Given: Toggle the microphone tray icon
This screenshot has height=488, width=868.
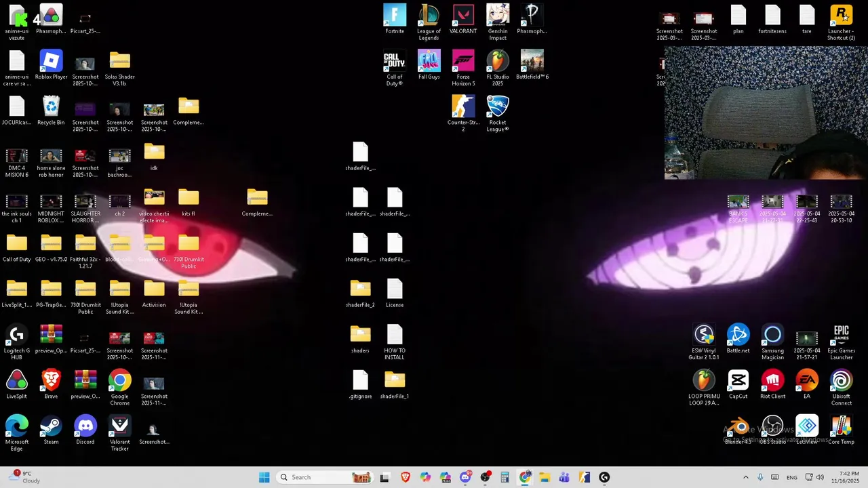Looking at the screenshot, I should click(760, 477).
